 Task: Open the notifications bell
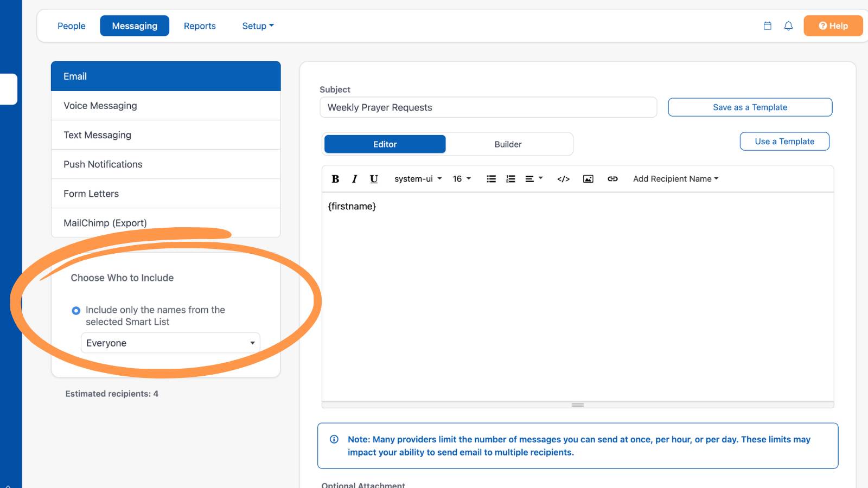pyautogui.click(x=789, y=25)
